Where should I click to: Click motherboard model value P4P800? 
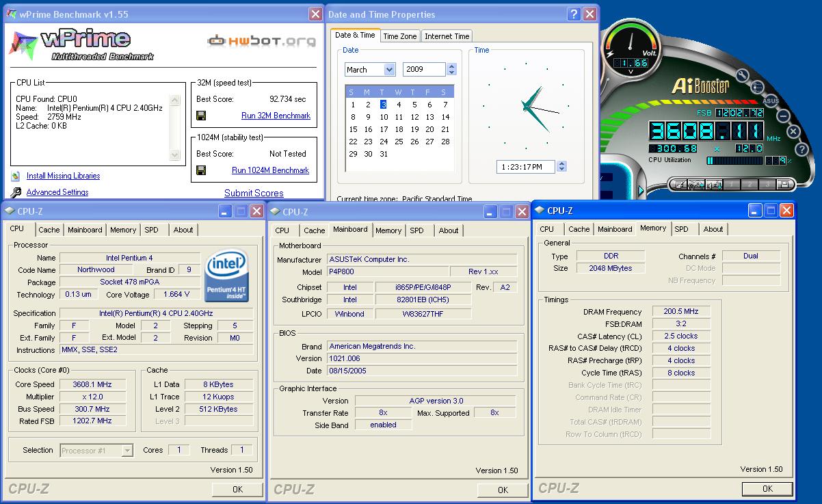tap(388, 271)
